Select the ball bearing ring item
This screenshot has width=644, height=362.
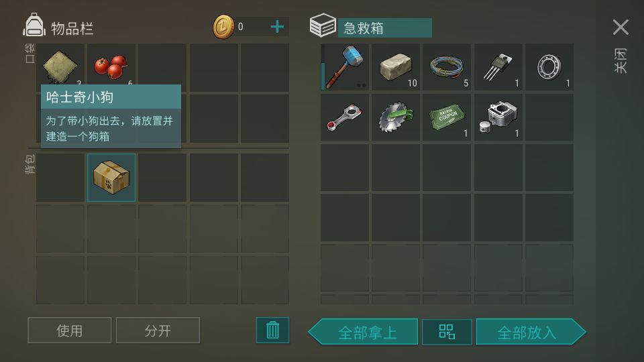tap(549, 67)
